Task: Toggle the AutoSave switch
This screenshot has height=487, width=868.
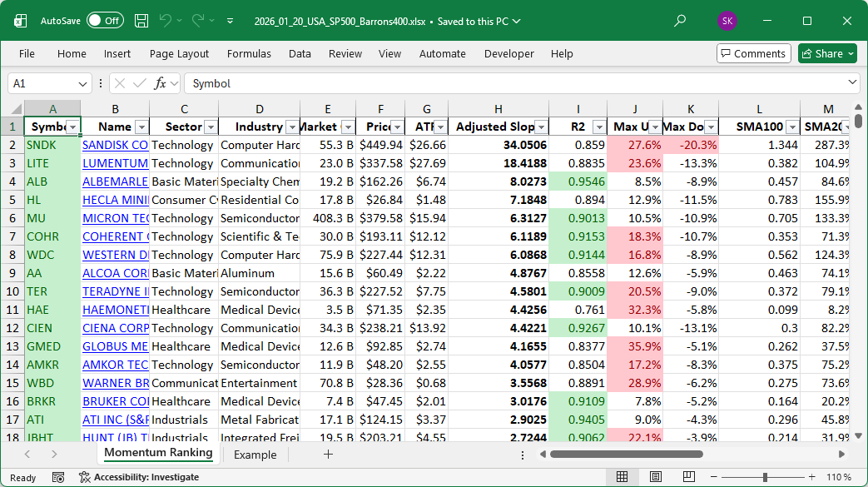Action: coord(105,21)
